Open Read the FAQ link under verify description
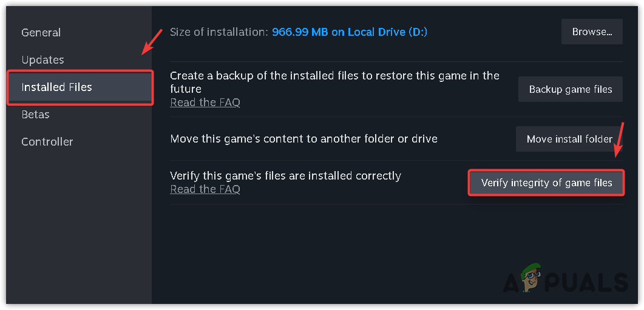Screen dimensions: 644x310 tap(205, 189)
